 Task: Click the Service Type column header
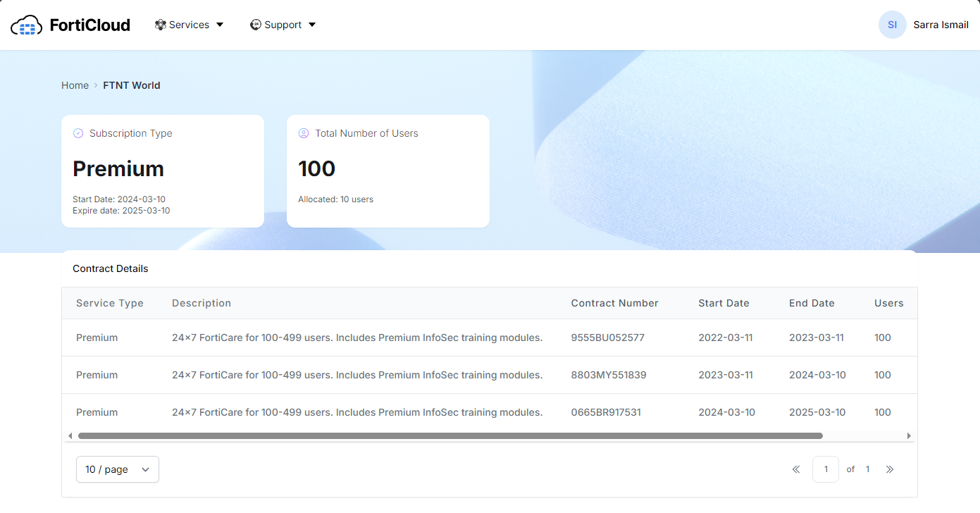click(x=110, y=303)
